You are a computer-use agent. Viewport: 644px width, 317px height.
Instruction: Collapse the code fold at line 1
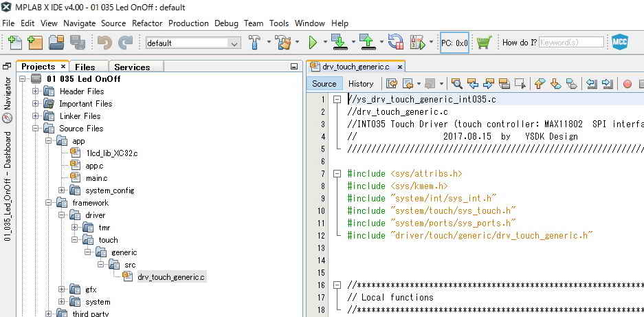tap(337, 100)
